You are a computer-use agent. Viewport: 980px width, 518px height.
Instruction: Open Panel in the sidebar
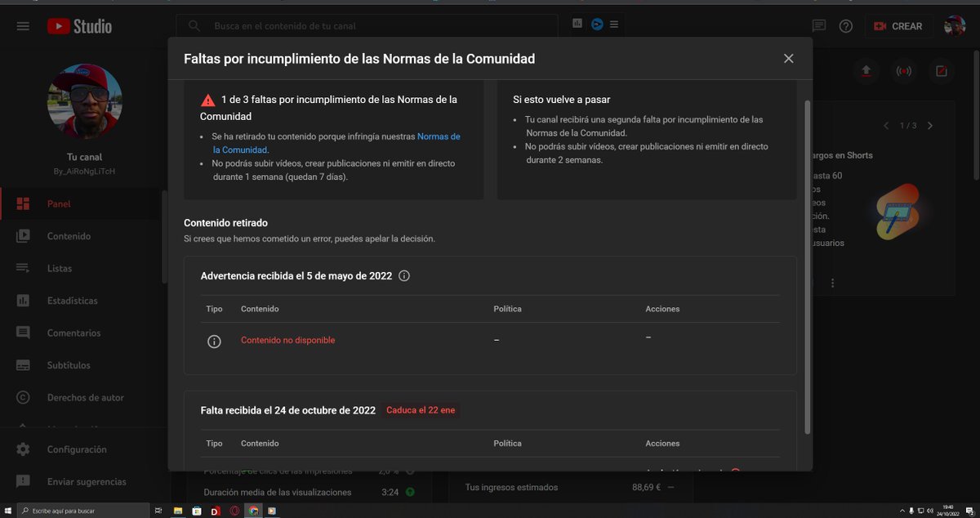point(82,203)
